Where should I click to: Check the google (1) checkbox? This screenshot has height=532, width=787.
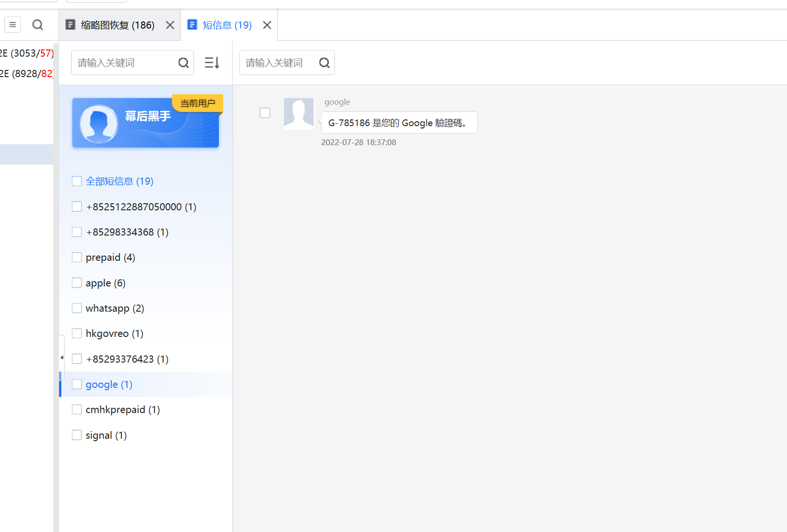[x=77, y=384]
